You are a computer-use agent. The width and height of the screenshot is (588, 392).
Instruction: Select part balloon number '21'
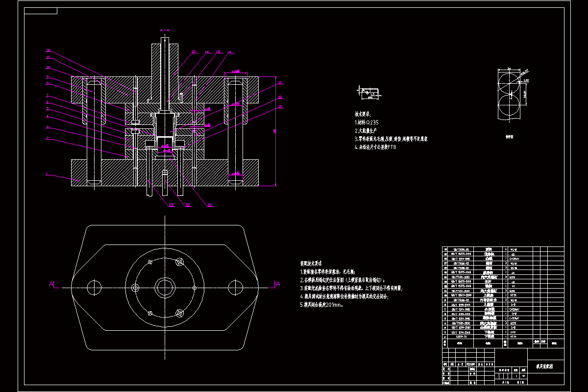[188, 205]
